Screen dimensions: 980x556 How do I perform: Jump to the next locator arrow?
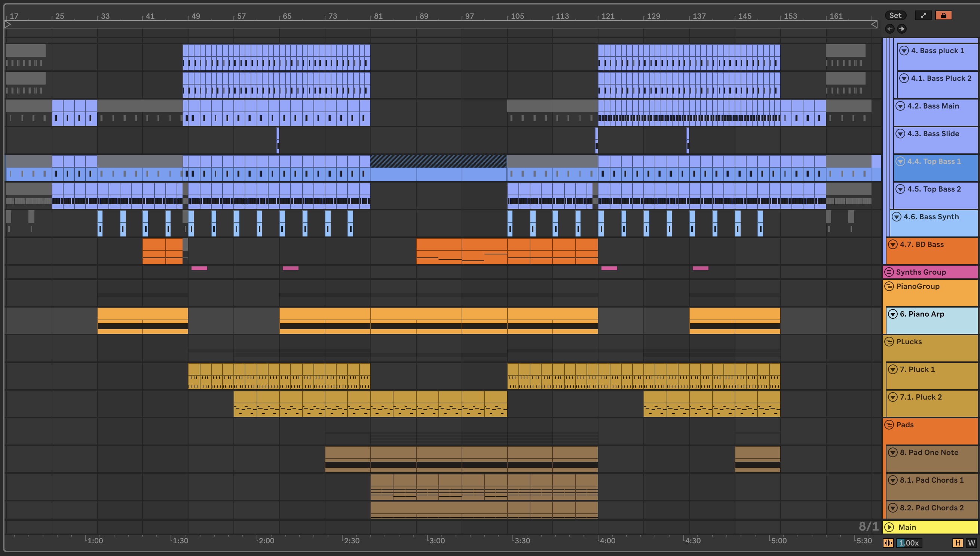901,29
